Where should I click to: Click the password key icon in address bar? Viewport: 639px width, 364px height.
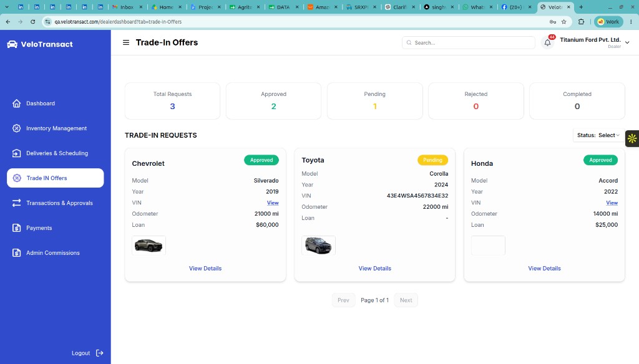[x=553, y=22]
